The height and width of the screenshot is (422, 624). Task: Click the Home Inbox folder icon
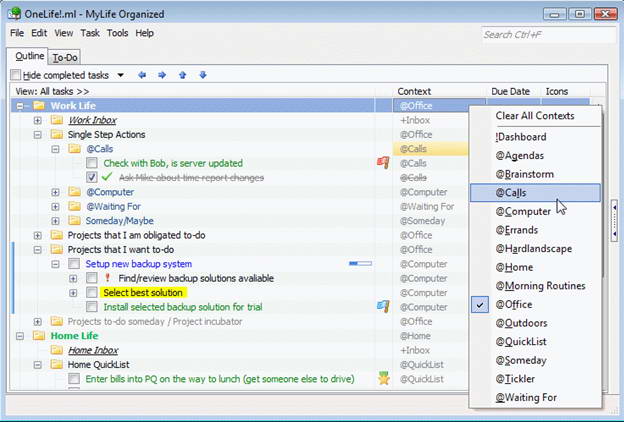click(x=57, y=350)
